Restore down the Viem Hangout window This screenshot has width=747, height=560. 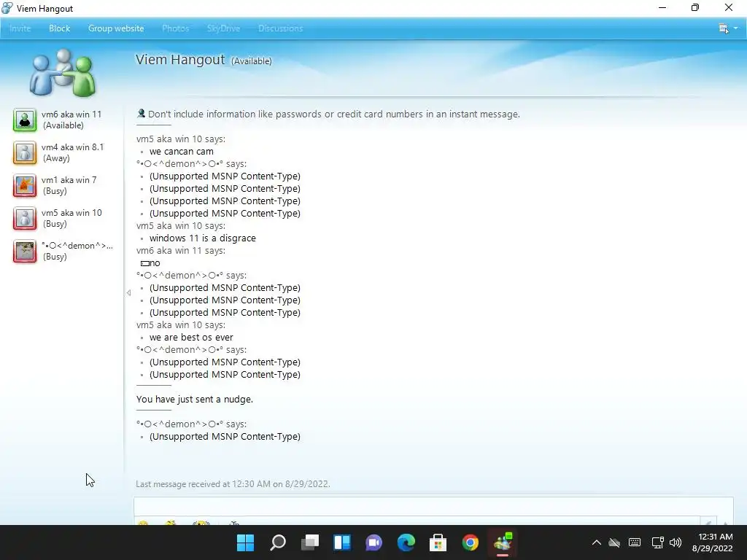tap(695, 7)
